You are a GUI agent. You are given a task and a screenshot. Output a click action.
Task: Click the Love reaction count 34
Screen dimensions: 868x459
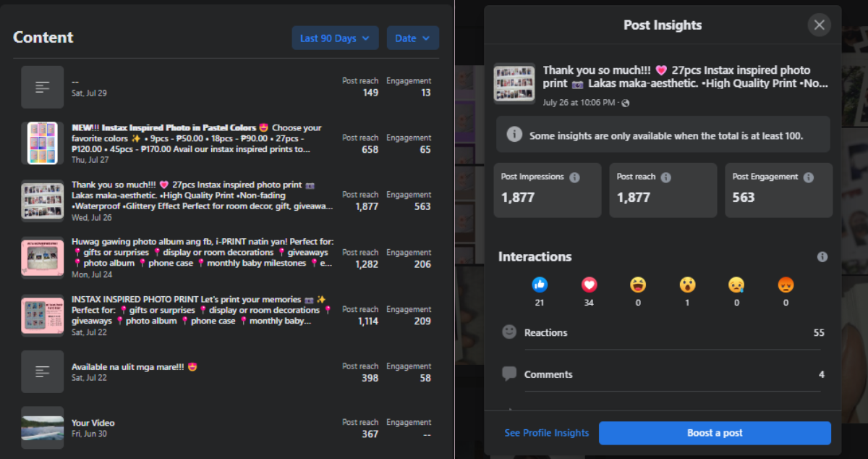point(589,303)
